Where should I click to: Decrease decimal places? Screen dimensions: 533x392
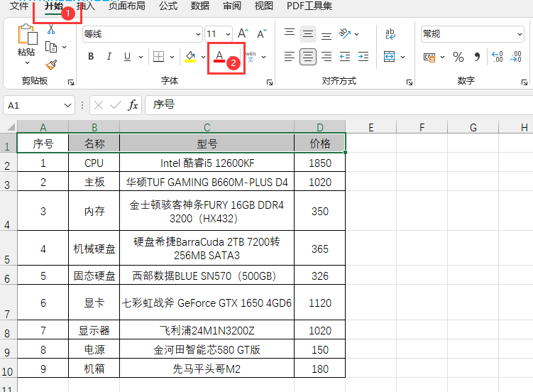(516, 57)
